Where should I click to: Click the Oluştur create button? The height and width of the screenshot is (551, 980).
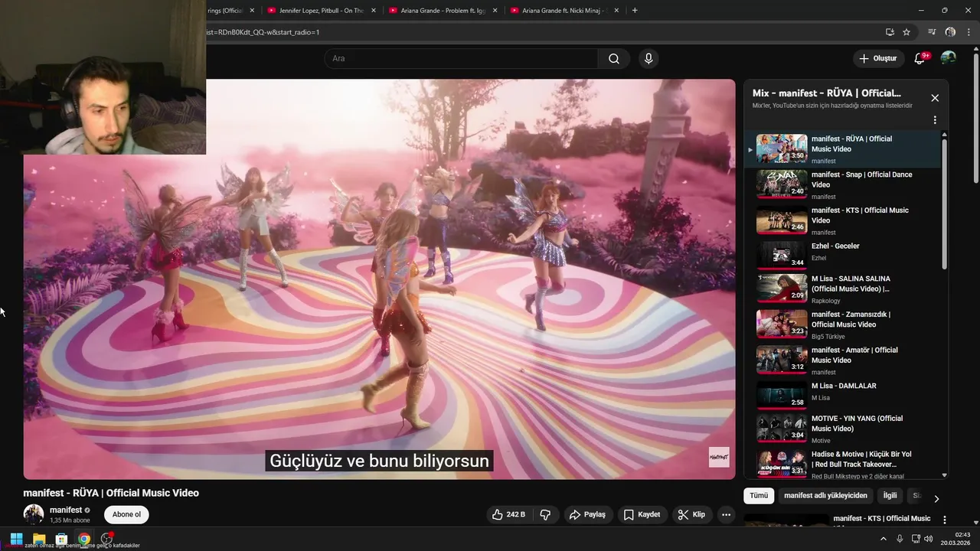[x=878, y=58]
